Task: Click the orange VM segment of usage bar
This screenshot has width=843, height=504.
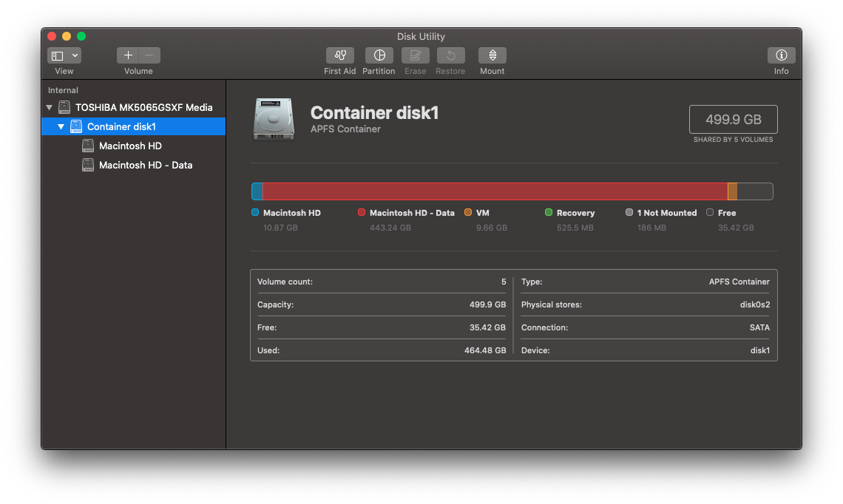Action: [x=732, y=191]
